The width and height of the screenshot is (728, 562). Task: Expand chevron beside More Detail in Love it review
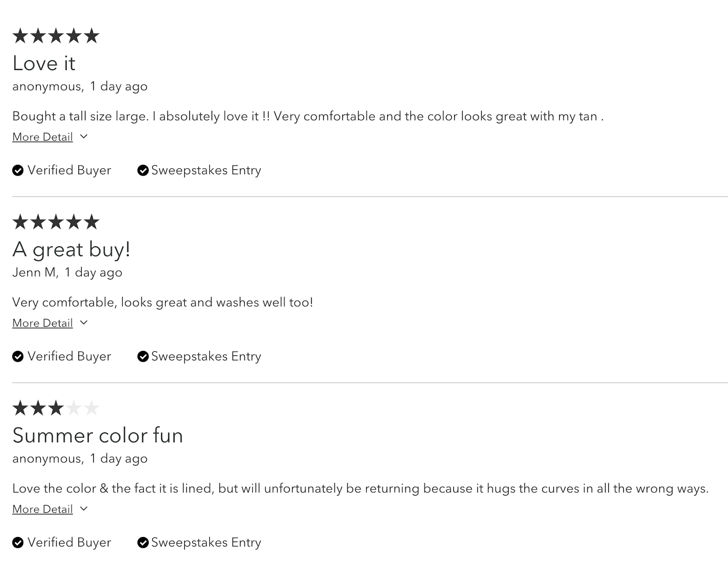pos(84,137)
